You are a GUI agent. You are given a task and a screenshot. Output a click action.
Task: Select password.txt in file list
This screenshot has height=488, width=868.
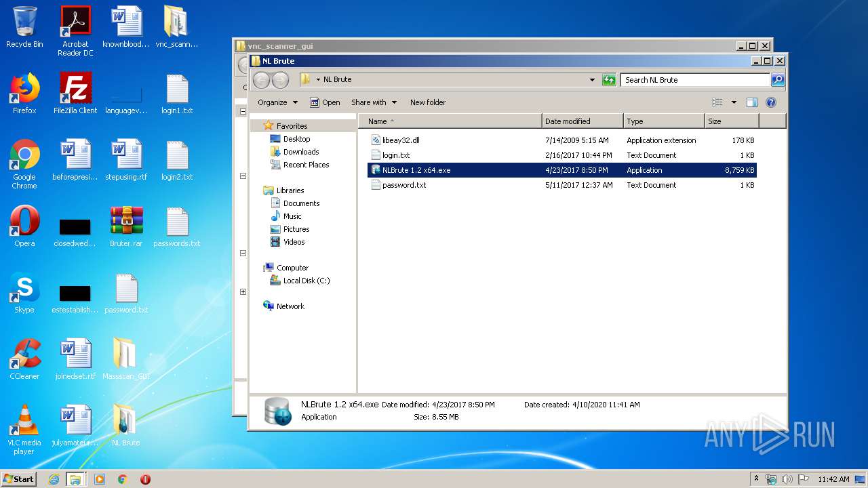click(x=561, y=185)
